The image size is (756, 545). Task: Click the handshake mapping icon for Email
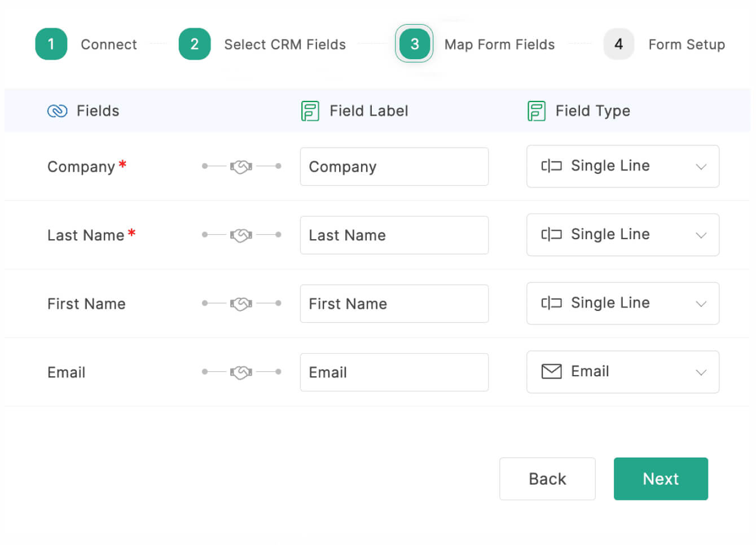click(x=241, y=372)
